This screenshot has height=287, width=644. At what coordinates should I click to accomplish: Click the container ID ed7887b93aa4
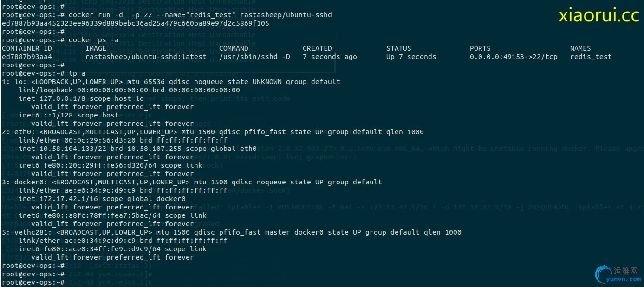pos(27,57)
